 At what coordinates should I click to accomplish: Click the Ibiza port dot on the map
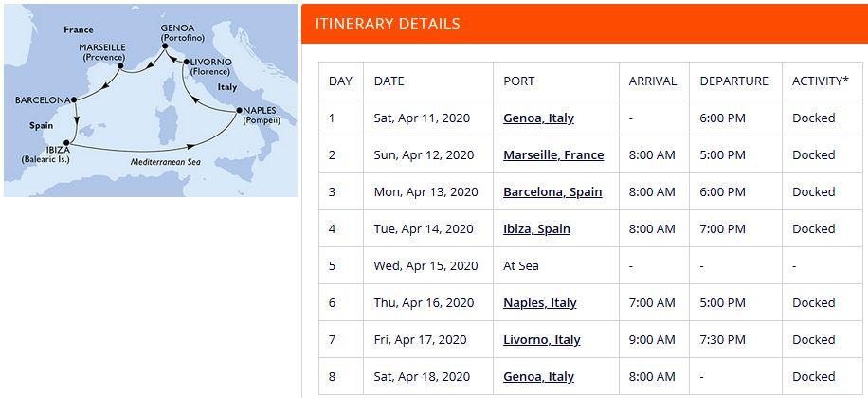pyautogui.click(x=66, y=144)
